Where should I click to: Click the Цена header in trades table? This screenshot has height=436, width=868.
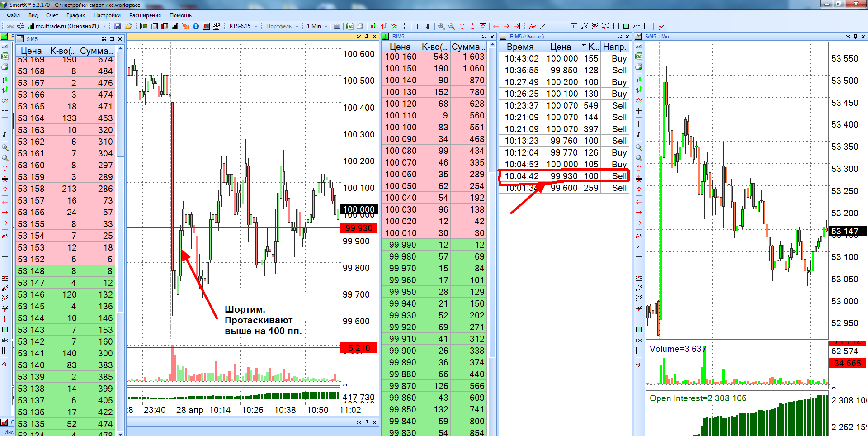coord(561,47)
